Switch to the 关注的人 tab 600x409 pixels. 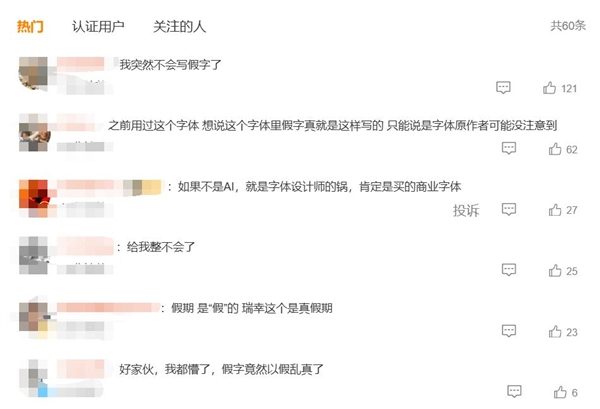point(177,25)
